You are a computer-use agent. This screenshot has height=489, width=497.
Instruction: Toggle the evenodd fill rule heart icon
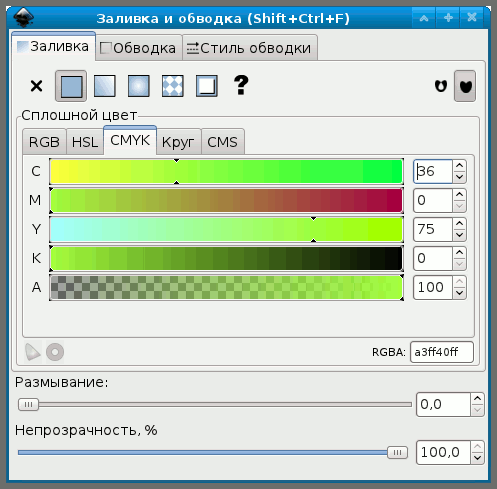tap(441, 86)
